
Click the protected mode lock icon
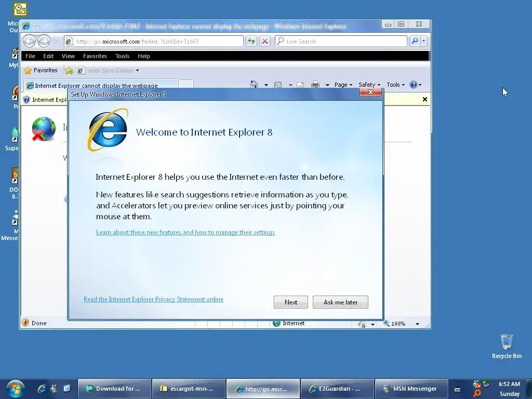click(x=362, y=324)
